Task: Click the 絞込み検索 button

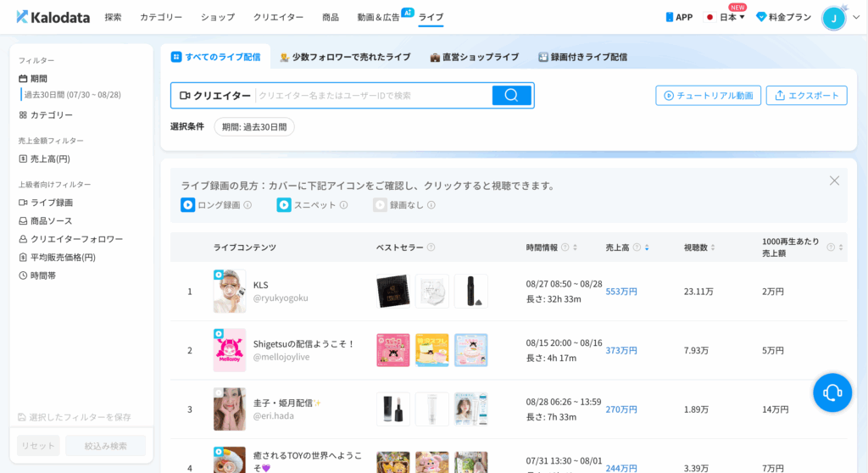Action: [105, 445]
